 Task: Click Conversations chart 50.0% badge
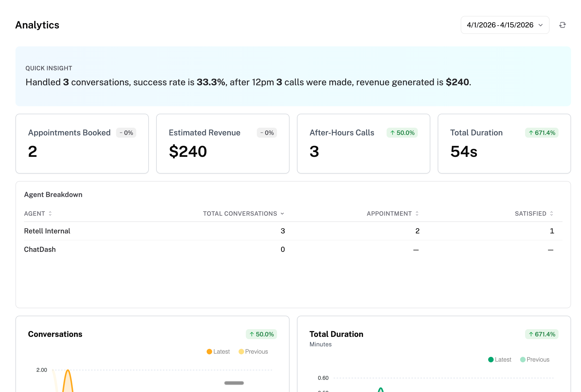click(261, 334)
